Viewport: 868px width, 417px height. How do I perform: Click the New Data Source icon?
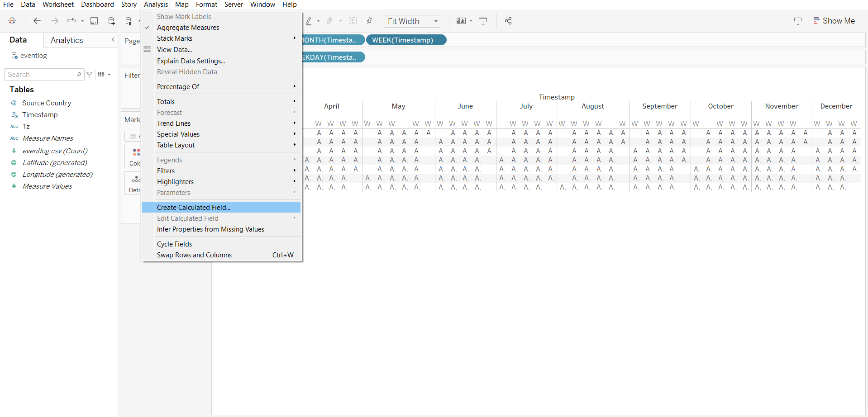(111, 21)
